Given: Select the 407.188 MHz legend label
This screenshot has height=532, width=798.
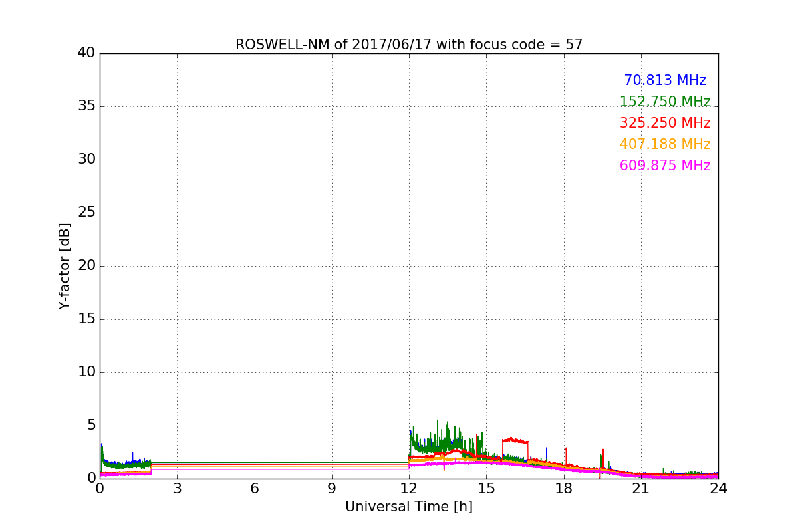Looking at the screenshot, I should pos(665,144).
